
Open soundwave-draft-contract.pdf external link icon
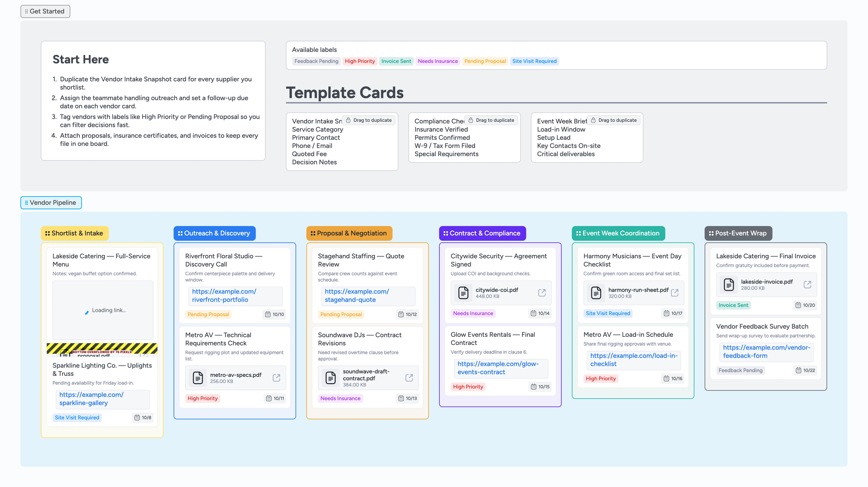(409, 378)
